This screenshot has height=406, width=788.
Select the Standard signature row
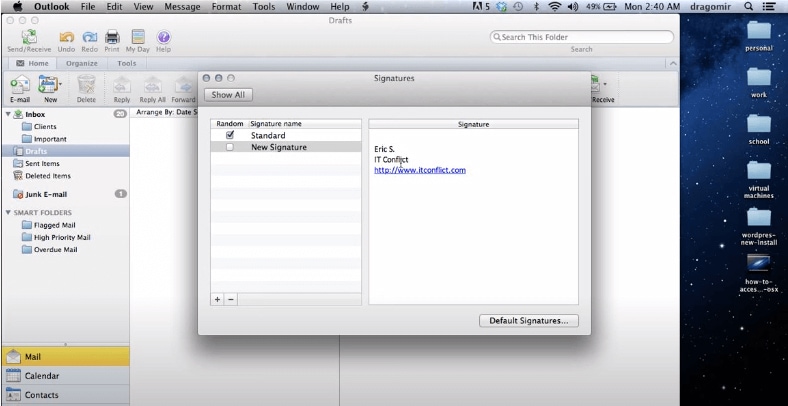point(285,135)
